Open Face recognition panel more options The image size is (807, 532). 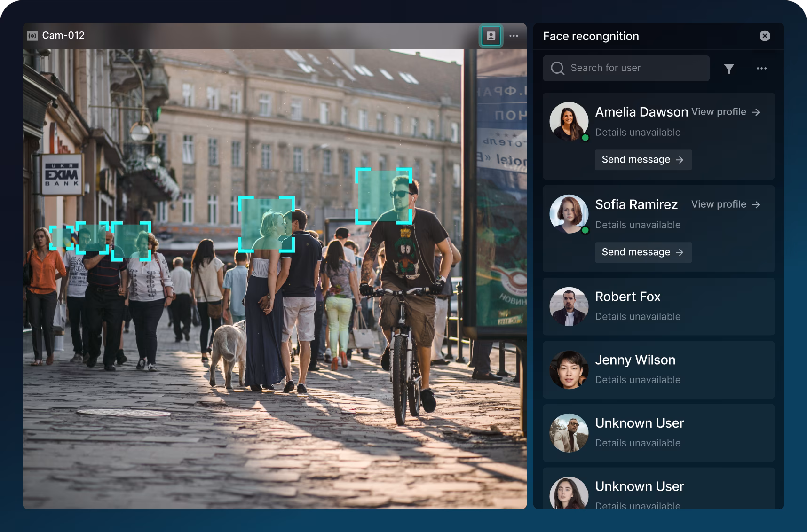pos(761,69)
